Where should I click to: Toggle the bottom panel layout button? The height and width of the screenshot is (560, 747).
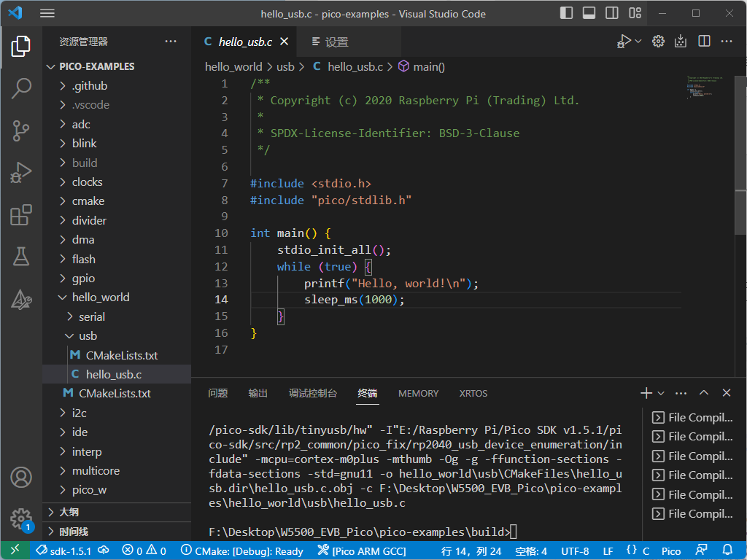589,14
